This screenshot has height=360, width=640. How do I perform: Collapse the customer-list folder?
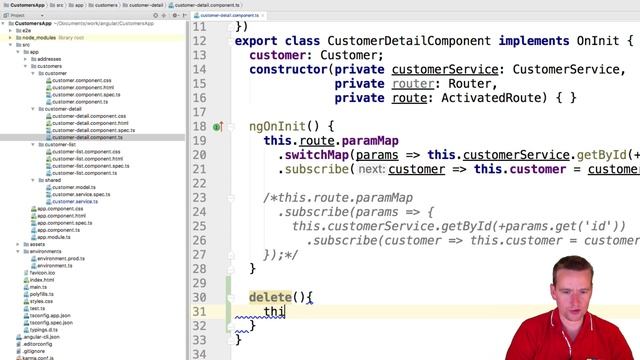point(33,144)
